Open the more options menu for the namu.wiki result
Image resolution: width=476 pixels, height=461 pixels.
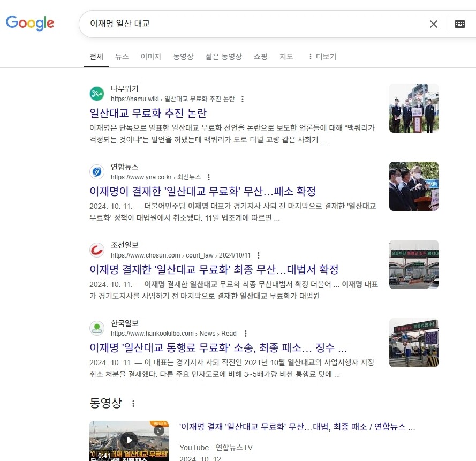tap(242, 99)
